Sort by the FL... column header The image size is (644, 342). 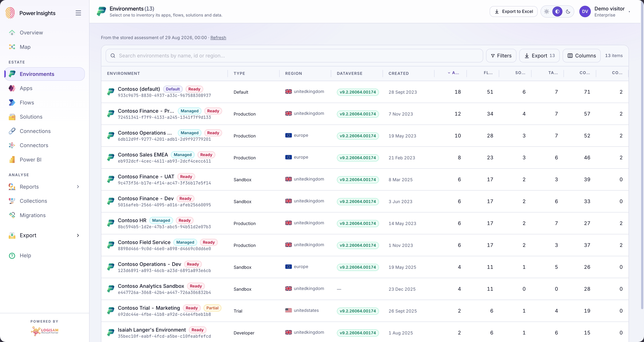point(488,73)
